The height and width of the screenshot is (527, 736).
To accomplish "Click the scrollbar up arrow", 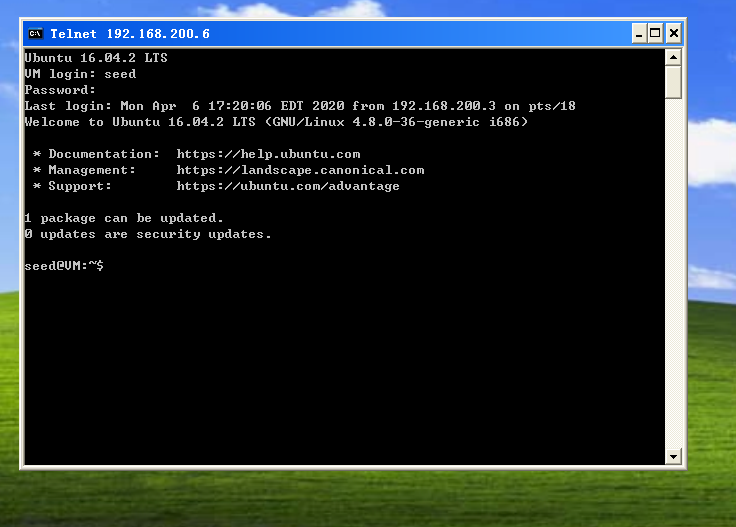I will click(674, 57).
